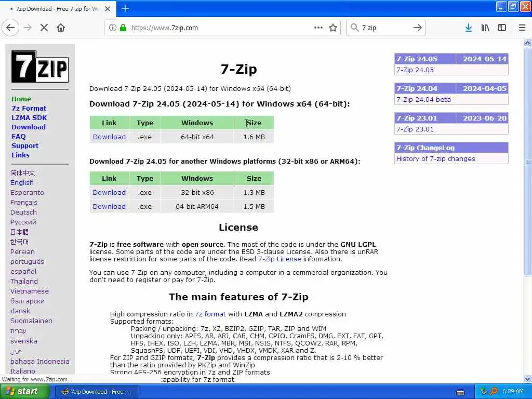Show site information icon in address bar
Image resolution: width=532 pixels, height=399 pixels.
point(113,28)
